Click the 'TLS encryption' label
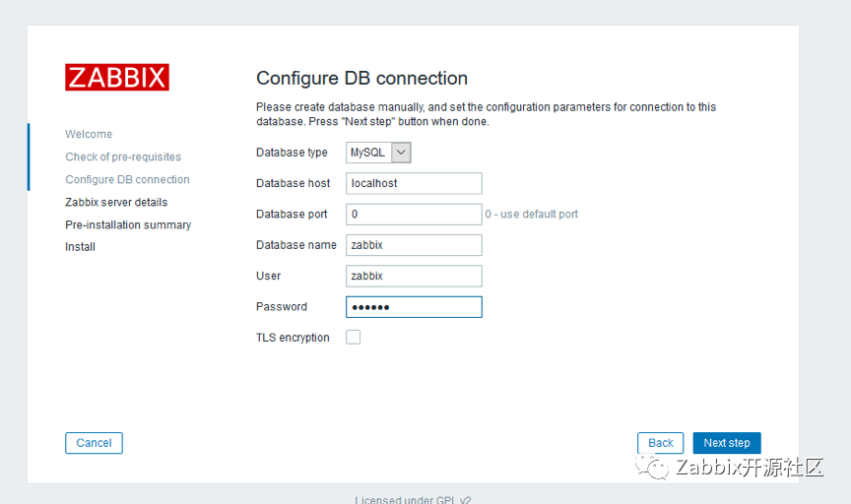 pyautogui.click(x=293, y=338)
